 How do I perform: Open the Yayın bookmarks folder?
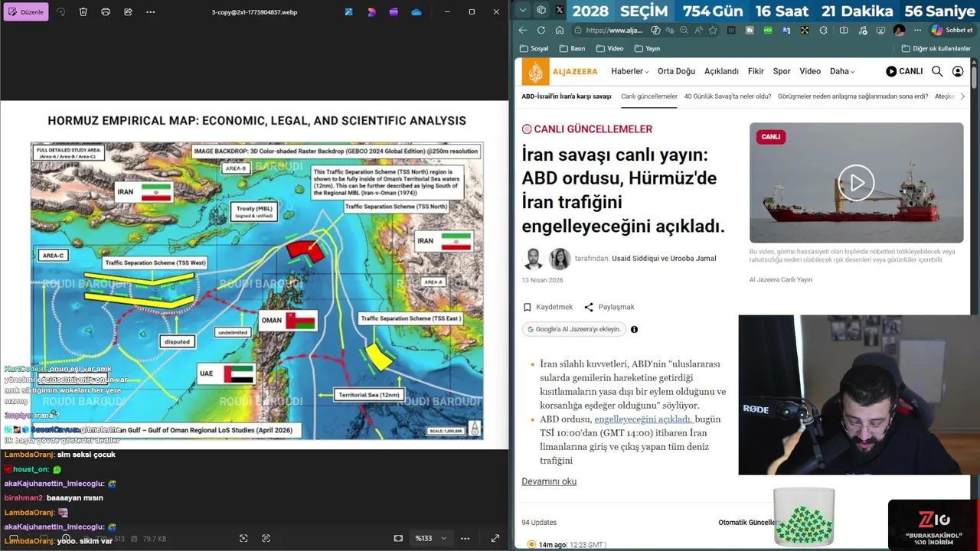pyautogui.click(x=647, y=48)
